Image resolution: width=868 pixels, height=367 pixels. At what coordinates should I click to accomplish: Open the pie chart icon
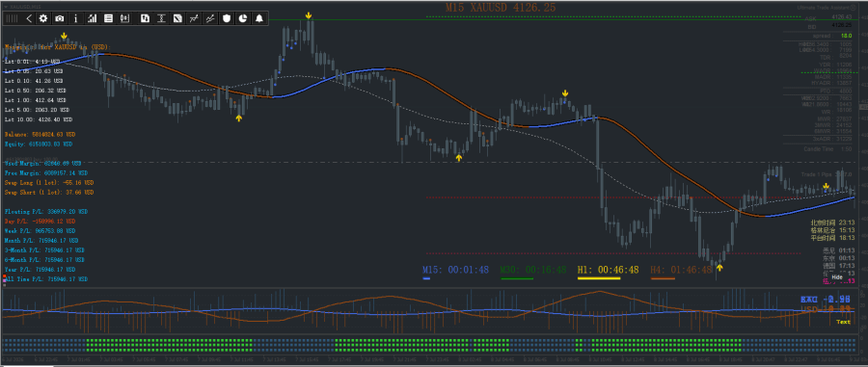tap(242, 18)
